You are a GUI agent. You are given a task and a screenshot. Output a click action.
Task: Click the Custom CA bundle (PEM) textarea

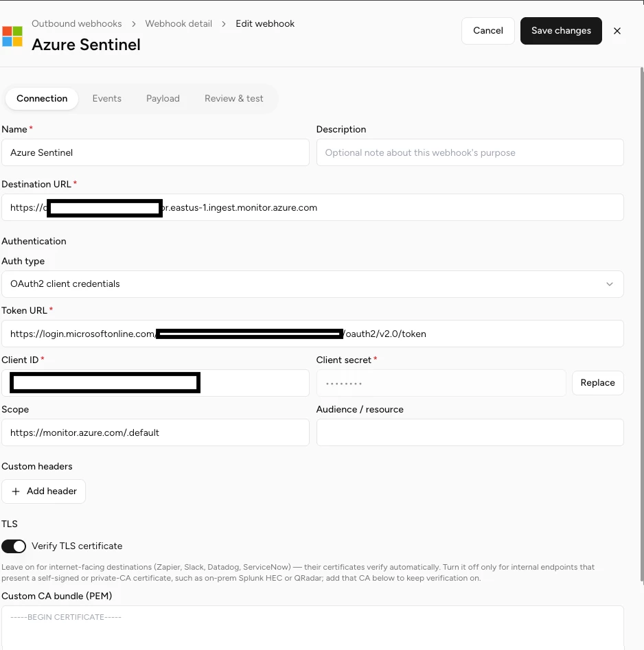click(312, 627)
